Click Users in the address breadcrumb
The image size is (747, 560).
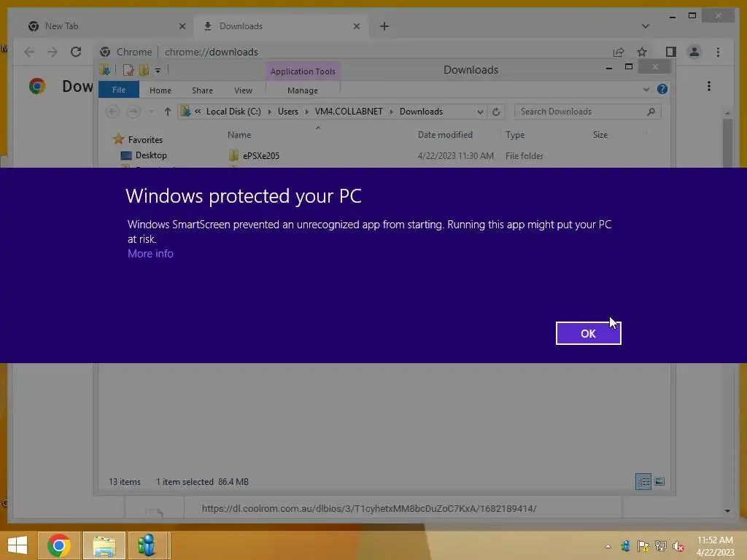click(287, 112)
